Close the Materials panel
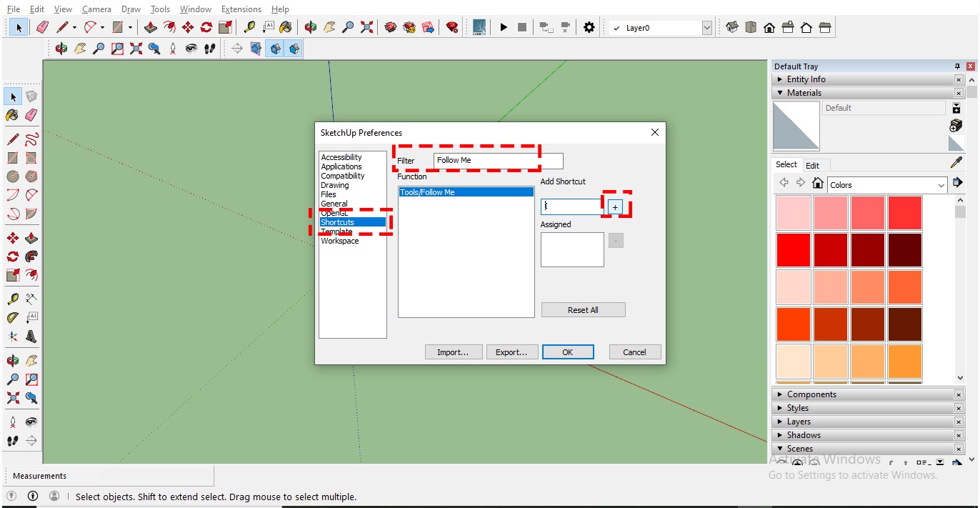 [x=959, y=93]
